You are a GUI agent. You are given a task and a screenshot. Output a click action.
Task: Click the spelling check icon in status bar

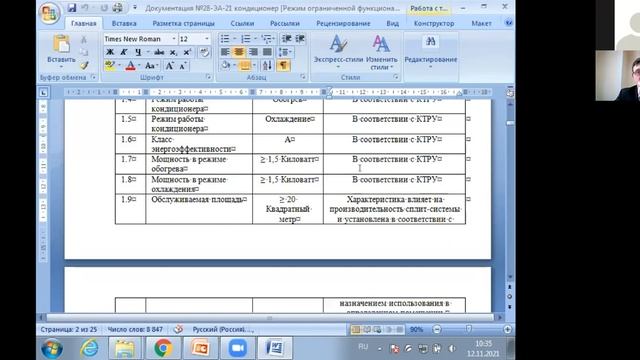tap(178, 329)
